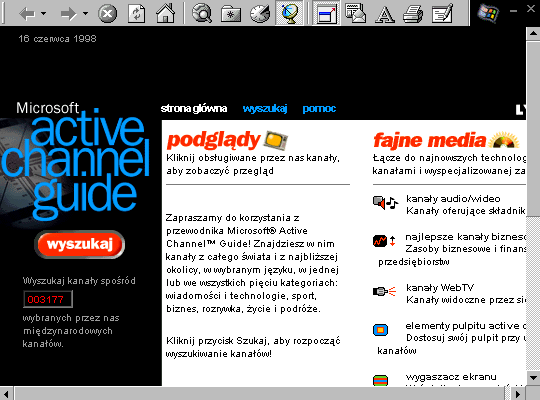Open the 'kanały audio/wideo' link

pos(453,199)
